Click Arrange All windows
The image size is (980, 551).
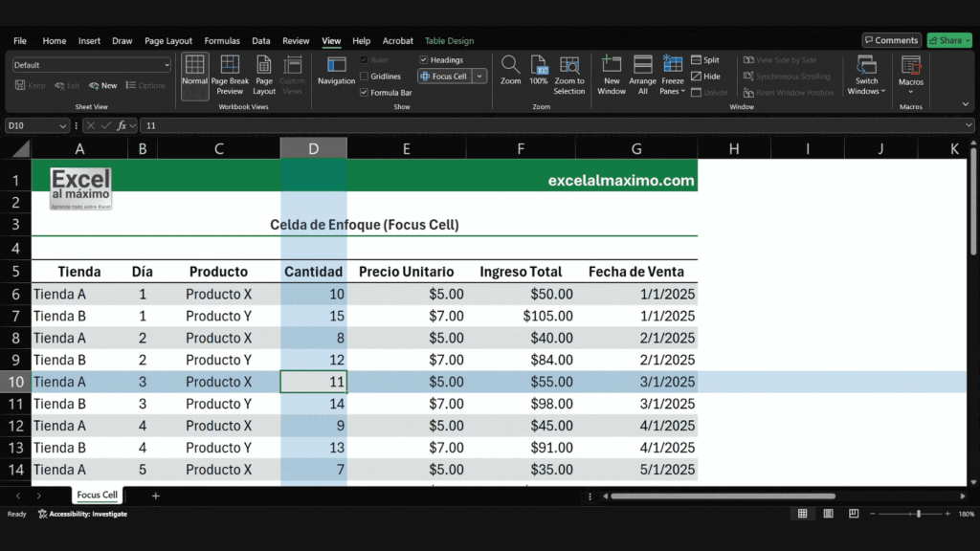(x=642, y=75)
